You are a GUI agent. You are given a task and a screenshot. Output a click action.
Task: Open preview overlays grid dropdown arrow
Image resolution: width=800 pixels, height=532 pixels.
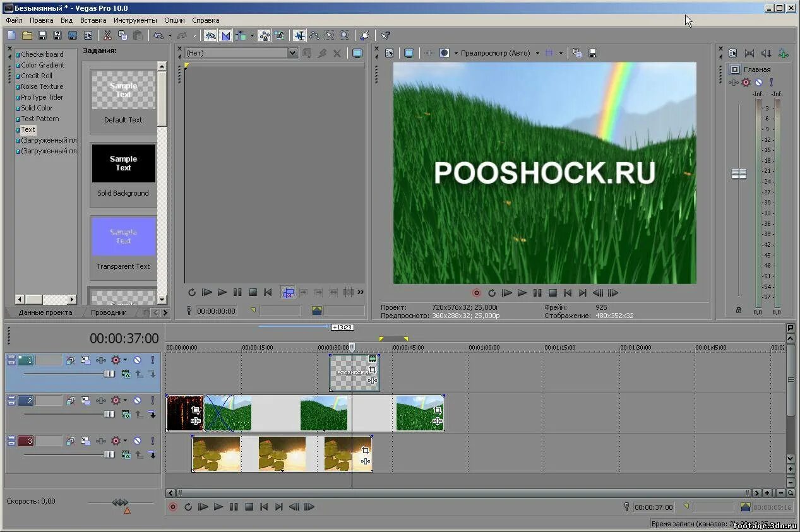561,54
